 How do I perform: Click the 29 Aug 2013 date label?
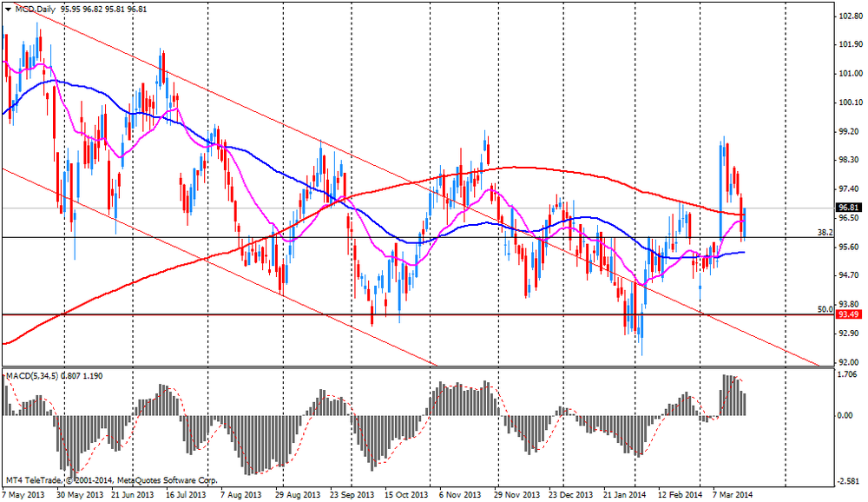[297, 494]
